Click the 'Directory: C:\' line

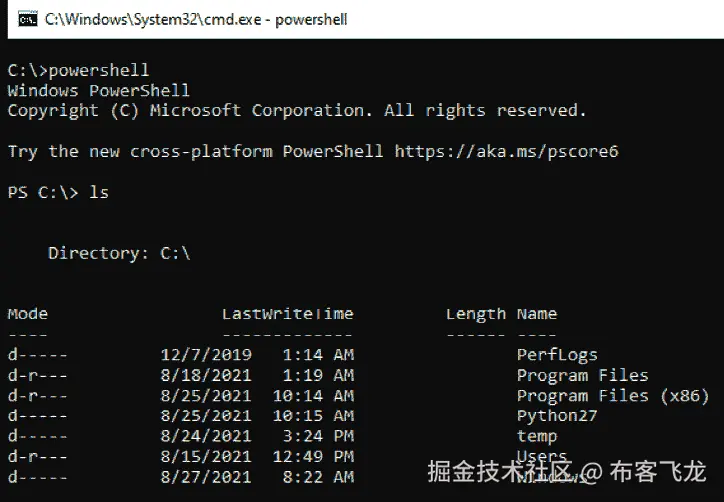coord(118,253)
